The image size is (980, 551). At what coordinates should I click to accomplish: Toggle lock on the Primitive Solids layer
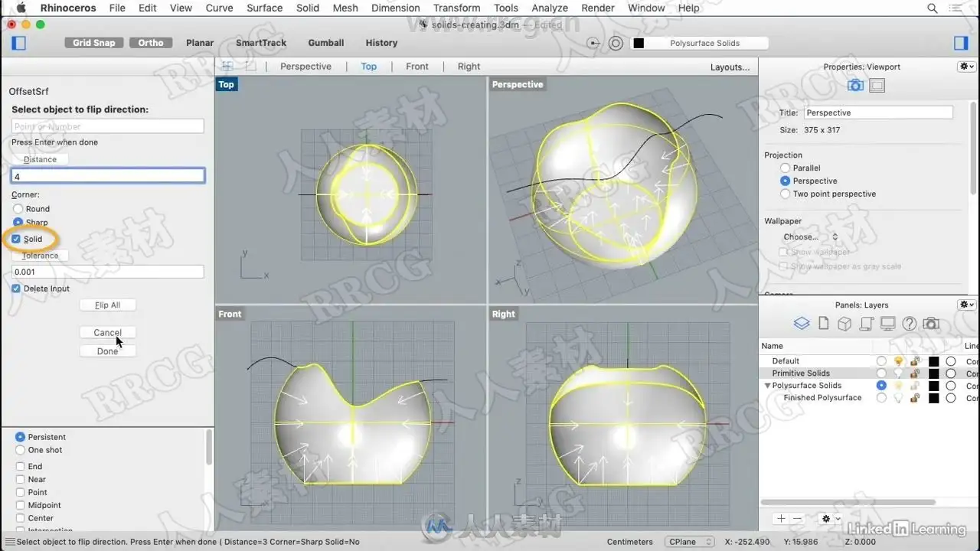(x=915, y=373)
